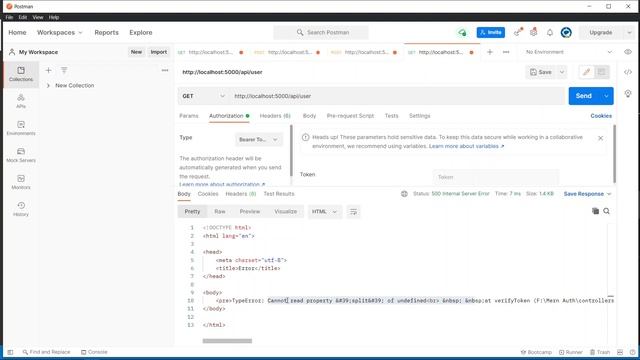Select the Preview response view

click(250, 211)
